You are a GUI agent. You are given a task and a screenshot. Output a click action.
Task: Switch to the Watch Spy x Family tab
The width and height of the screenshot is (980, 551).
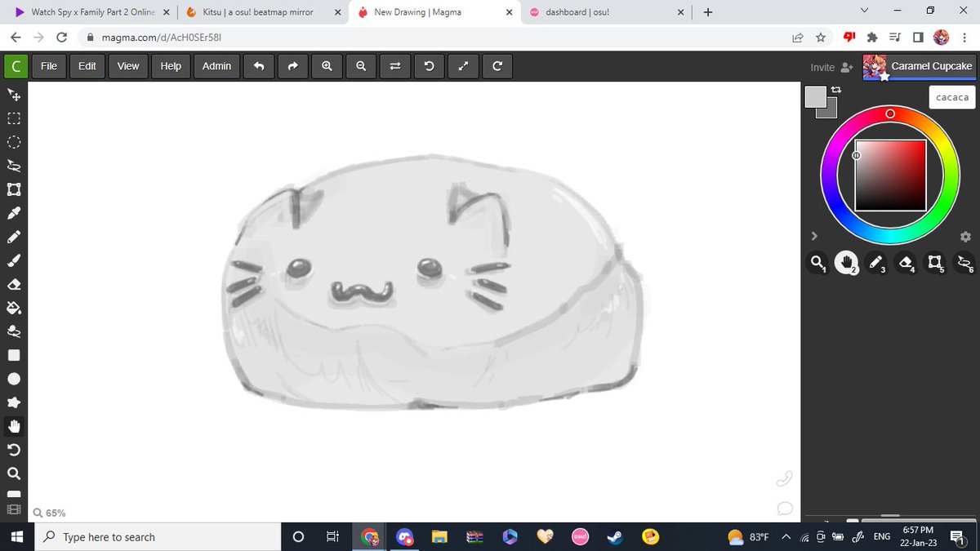coord(92,12)
